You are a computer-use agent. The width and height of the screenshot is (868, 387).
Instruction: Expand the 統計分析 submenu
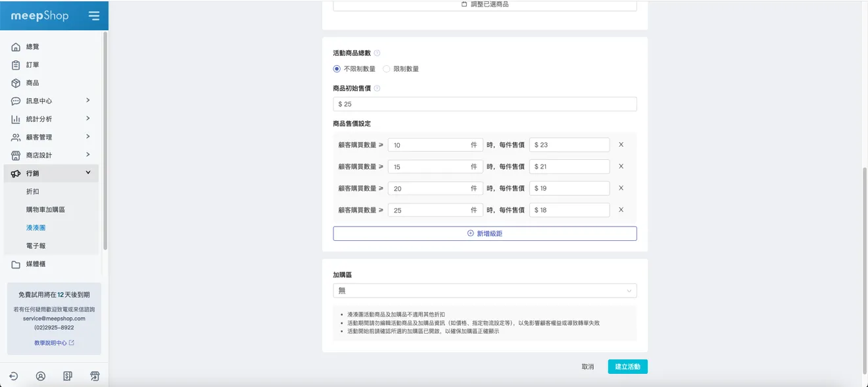tap(88, 118)
